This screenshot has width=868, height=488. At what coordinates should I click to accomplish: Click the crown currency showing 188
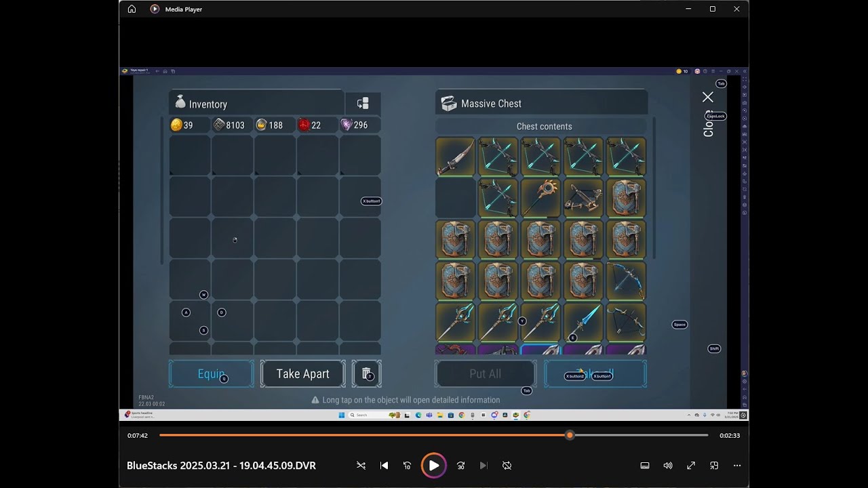click(269, 125)
